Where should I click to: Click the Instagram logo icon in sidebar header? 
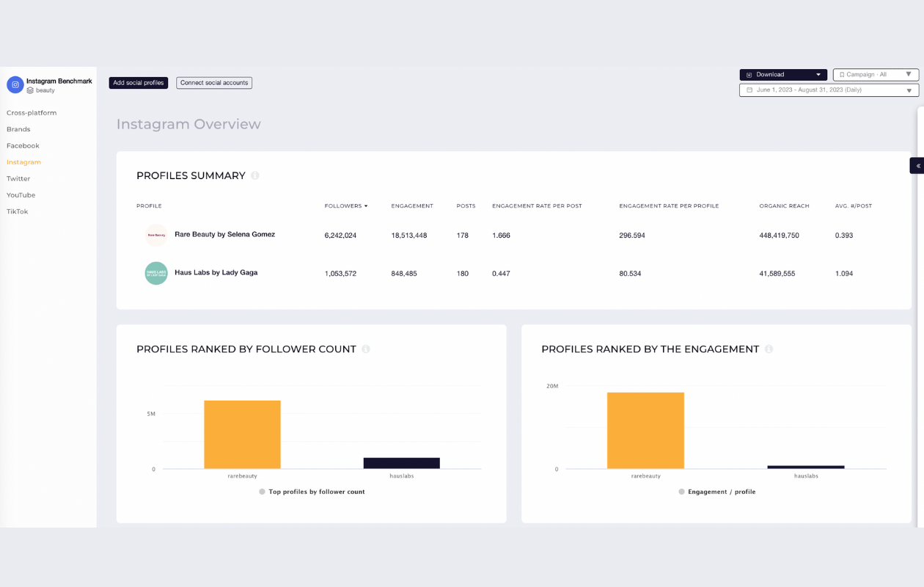[x=15, y=85]
